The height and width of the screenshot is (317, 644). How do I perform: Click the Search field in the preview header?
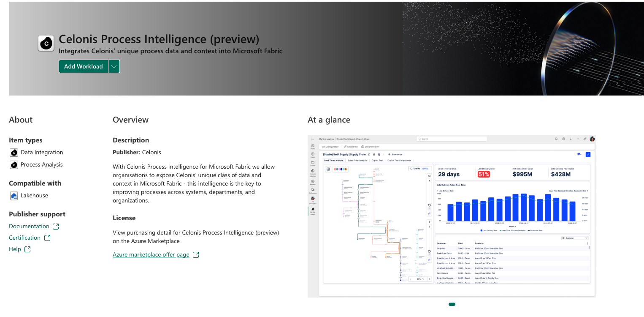pyautogui.click(x=451, y=139)
